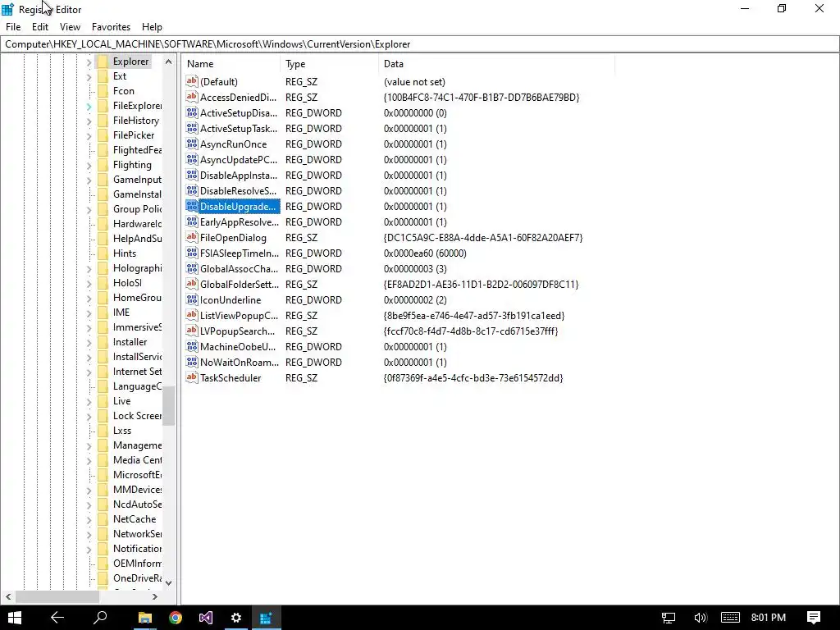840x630 pixels.
Task: Select the NoWaitOnRoam... value name
Action: coord(240,362)
